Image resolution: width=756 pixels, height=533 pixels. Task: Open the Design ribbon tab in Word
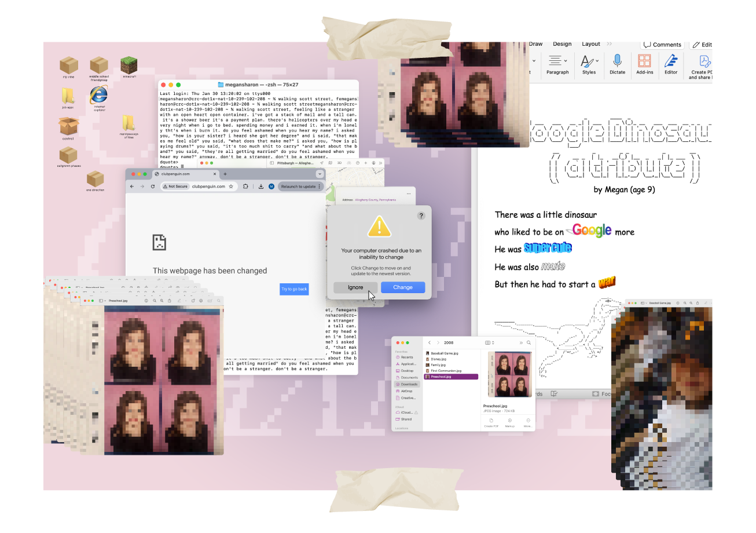point(562,44)
